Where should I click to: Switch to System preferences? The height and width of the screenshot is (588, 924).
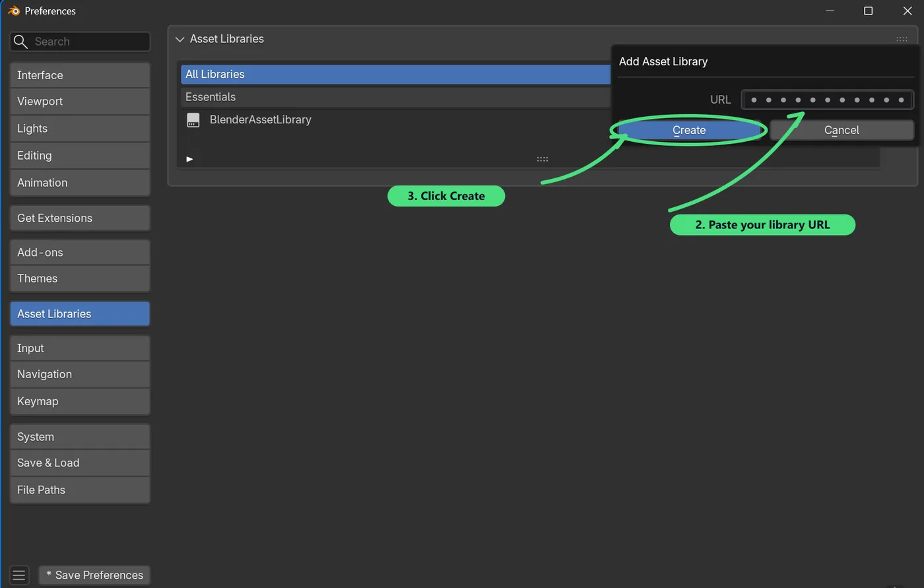80,437
